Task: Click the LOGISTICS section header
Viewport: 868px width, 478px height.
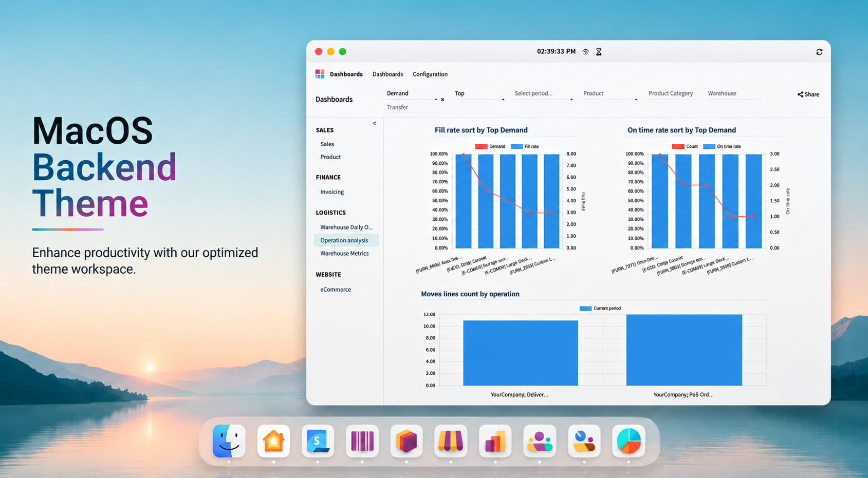Action: [x=331, y=213]
